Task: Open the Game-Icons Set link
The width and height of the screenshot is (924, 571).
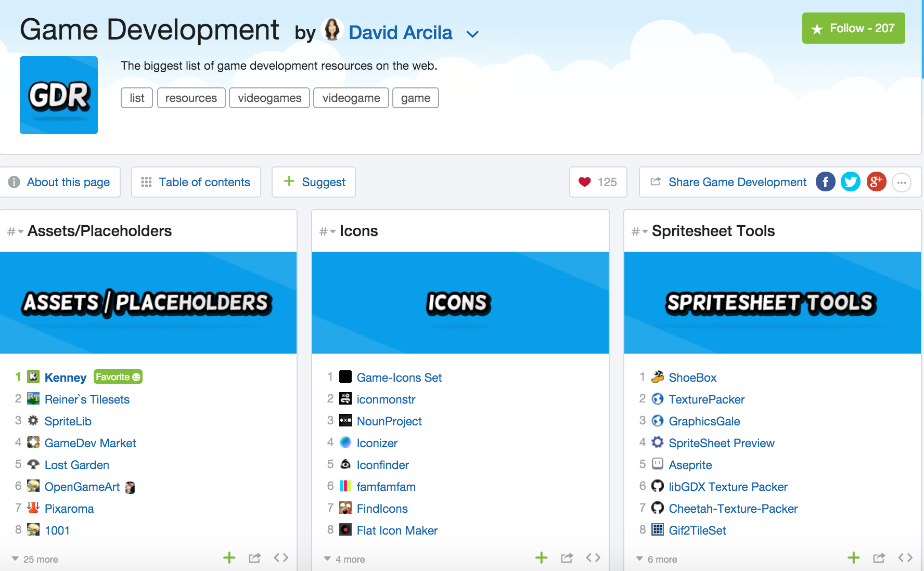Action: 399,378
